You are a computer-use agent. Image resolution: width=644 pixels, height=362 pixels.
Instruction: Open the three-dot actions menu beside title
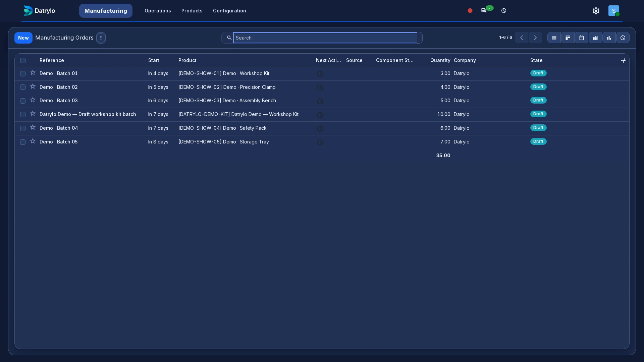(x=101, y=38)
